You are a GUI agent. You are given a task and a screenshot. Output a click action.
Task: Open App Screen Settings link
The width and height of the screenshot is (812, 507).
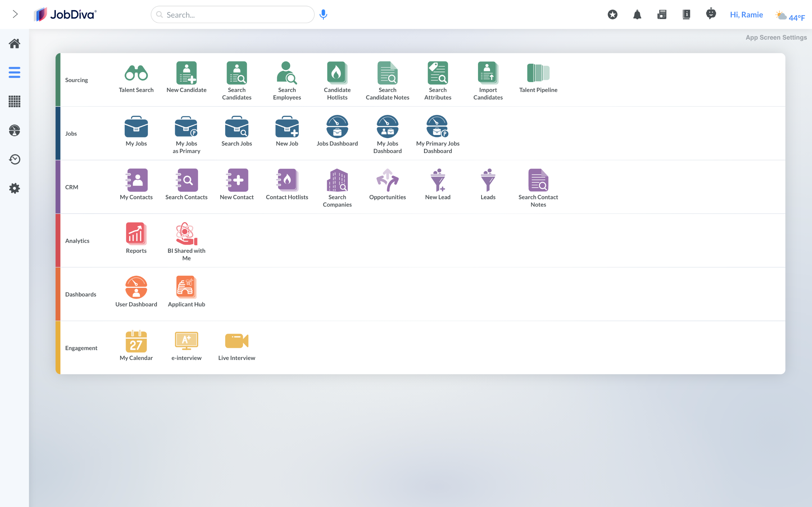[x=776, y=38]
